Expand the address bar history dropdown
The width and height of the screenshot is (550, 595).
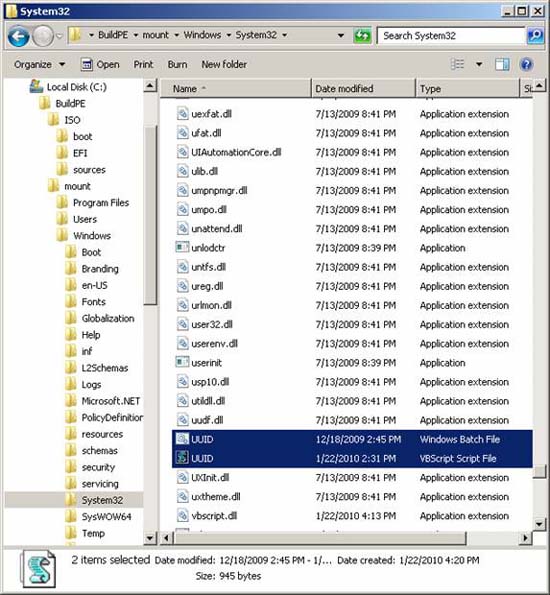pyautogui.click(x=341, y=36)
